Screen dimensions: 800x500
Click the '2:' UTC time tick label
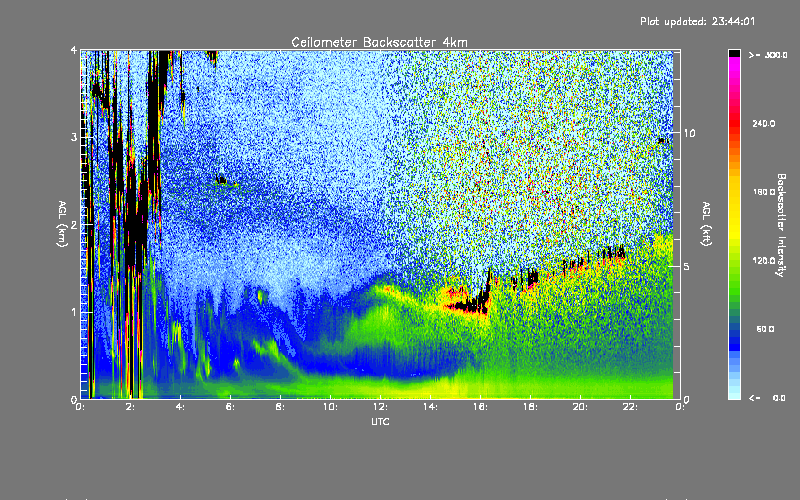(131, 407)
